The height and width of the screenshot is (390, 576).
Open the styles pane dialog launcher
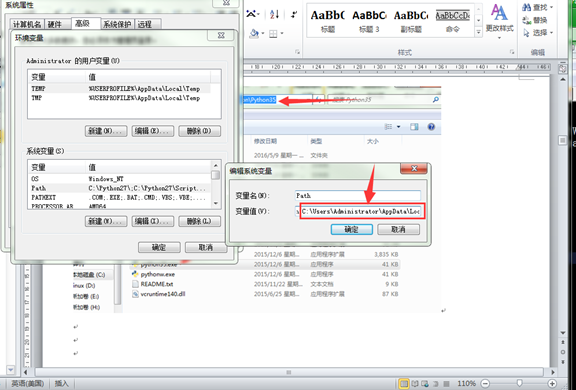pos(512,53)
